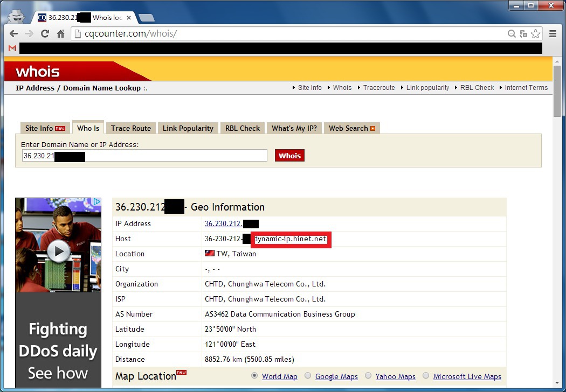Open the Google Maps link

pos(336,376)
